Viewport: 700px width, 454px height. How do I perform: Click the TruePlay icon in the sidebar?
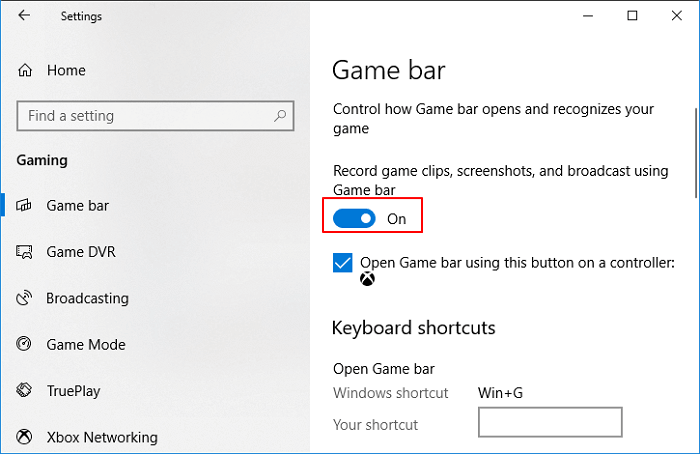[25, 391]
